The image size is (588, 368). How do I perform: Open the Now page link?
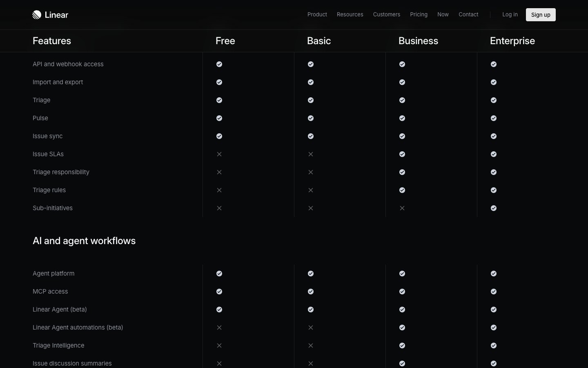[x=443, y=15]
